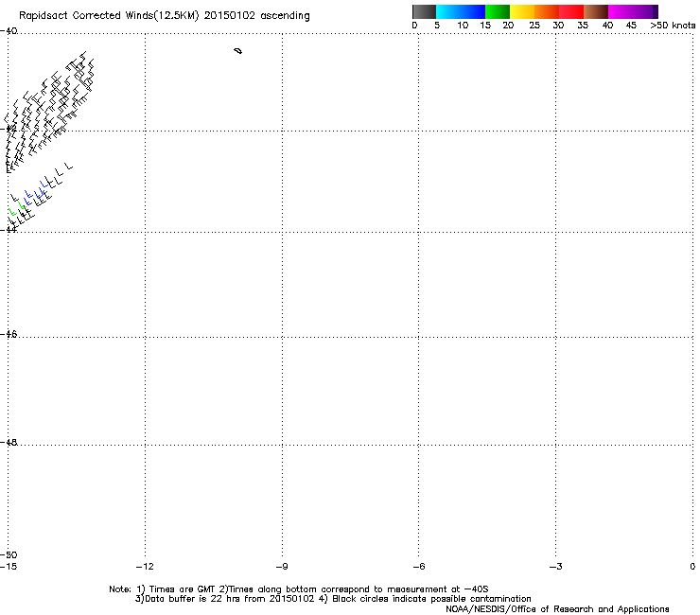This screenshot has width=700, height=615.
Task: Click the green wind barb in lower cluster
Action: pyautogui.click(x=12, y=212)
